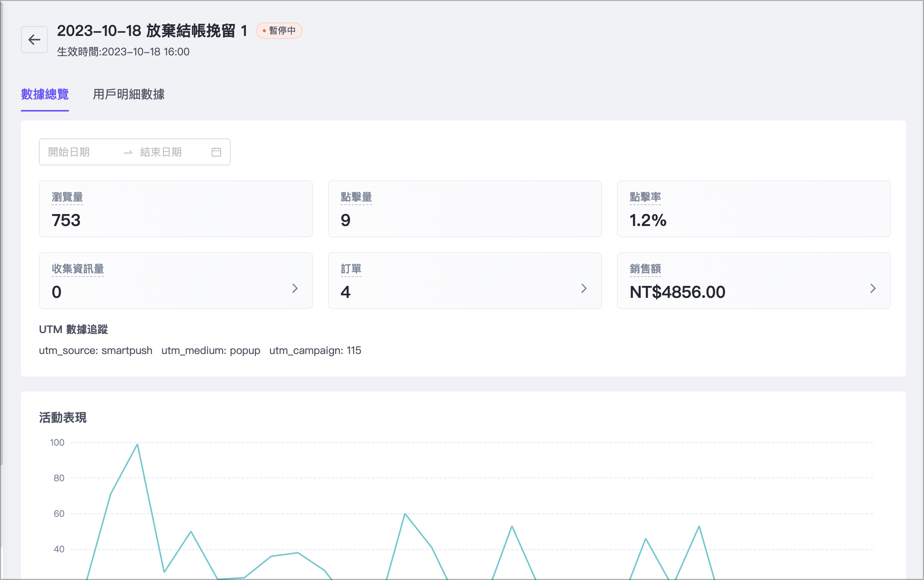Click the arrow between start and end date
The width and height of the screenshot is (924, 580).
coord(128,152)
